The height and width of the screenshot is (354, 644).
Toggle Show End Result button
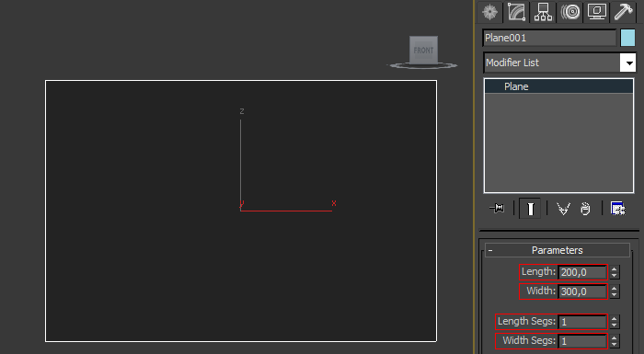(530, 209)
